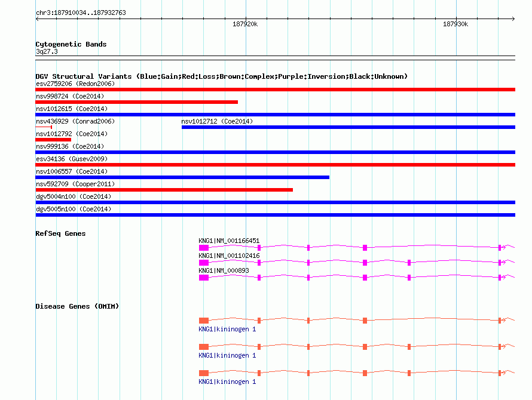Click the Cytogenetic Bands track title
The width and height of the screenshot is (532, 400).
71,44
